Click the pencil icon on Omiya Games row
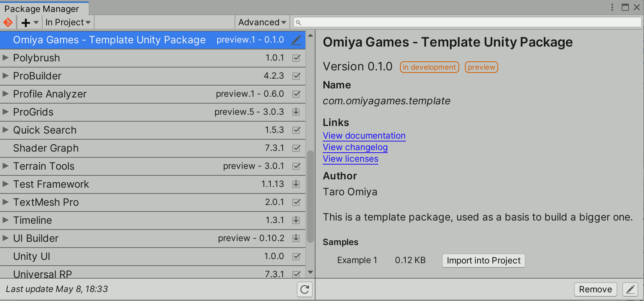The height and width of the screenshot is (301, 644). click(296, 40)
